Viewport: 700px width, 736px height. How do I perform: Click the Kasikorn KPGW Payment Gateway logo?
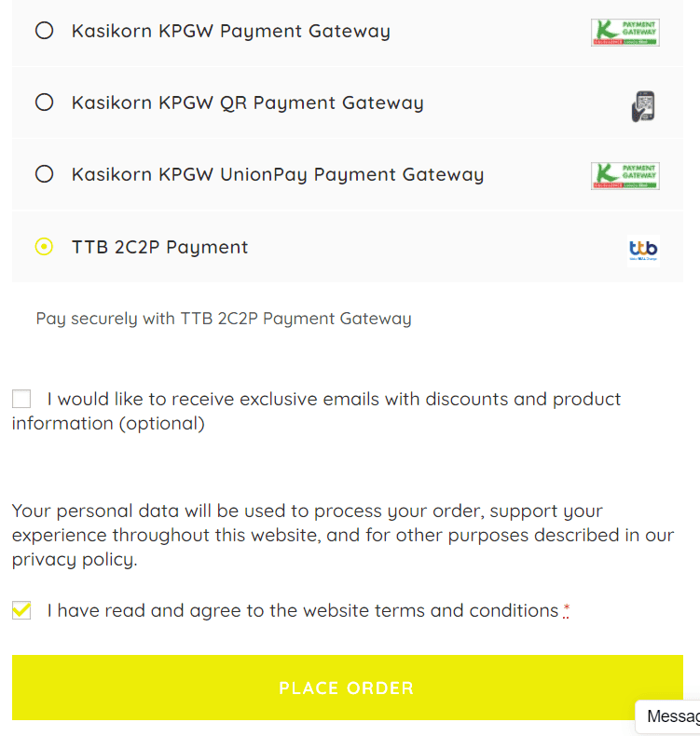625,32
